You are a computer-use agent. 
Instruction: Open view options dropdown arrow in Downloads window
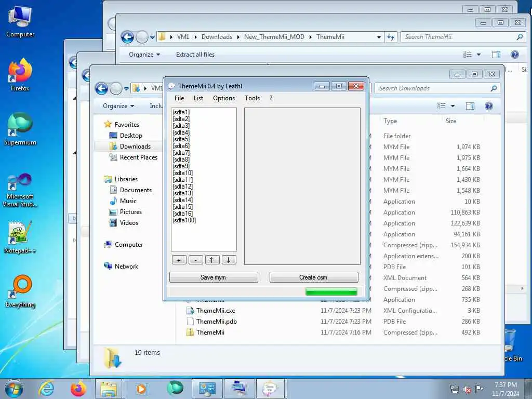(x=453, y=106)
